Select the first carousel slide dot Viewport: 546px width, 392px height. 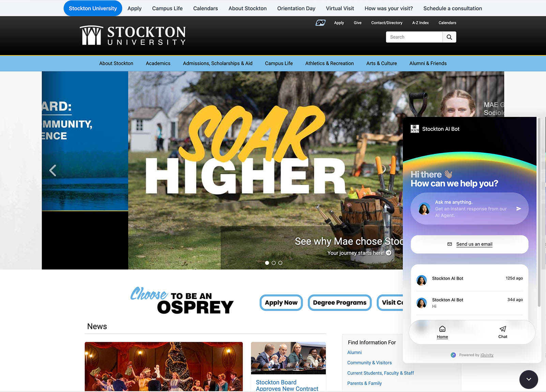267,263
